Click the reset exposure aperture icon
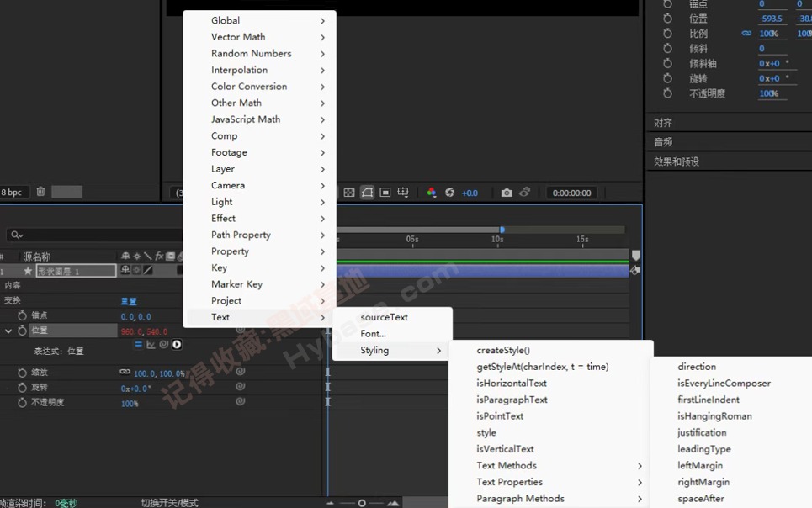 [x=449, y=193]
